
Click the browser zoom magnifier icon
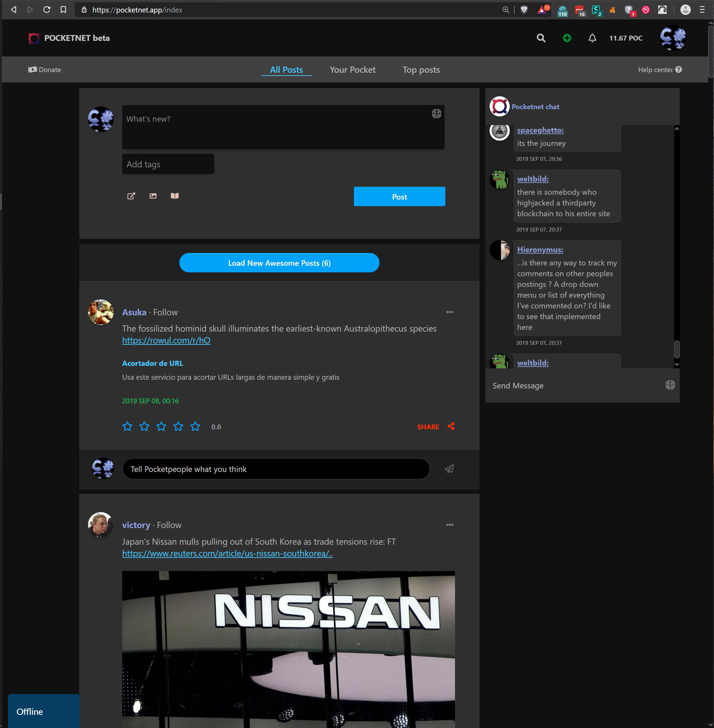click(x=506, y=10)
